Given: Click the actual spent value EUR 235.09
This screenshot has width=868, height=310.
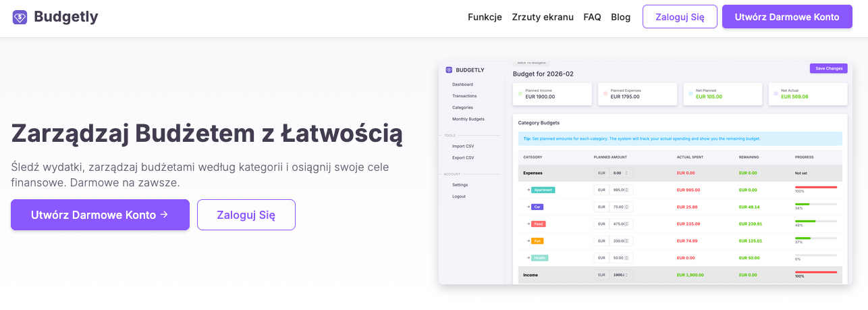Looking at the screenshot, I should point(688,224).
